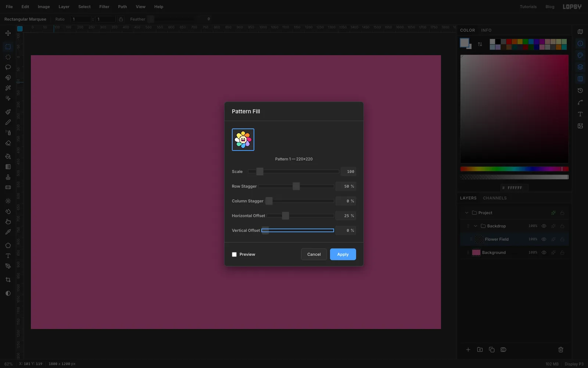
Task: Select the Elliptical Marquee tool
Action: pyautogui.click(x=8, y=57)
